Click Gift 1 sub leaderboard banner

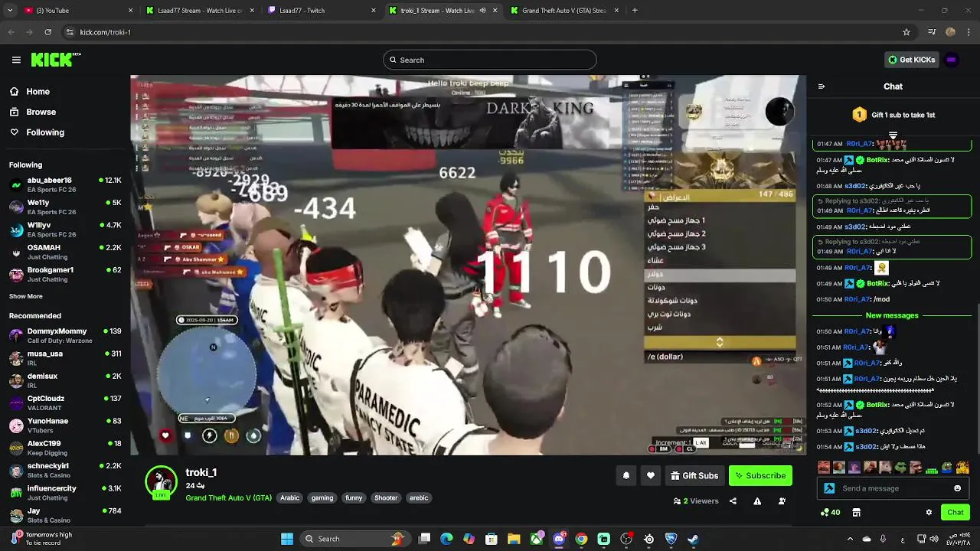[x=893, y=115]
